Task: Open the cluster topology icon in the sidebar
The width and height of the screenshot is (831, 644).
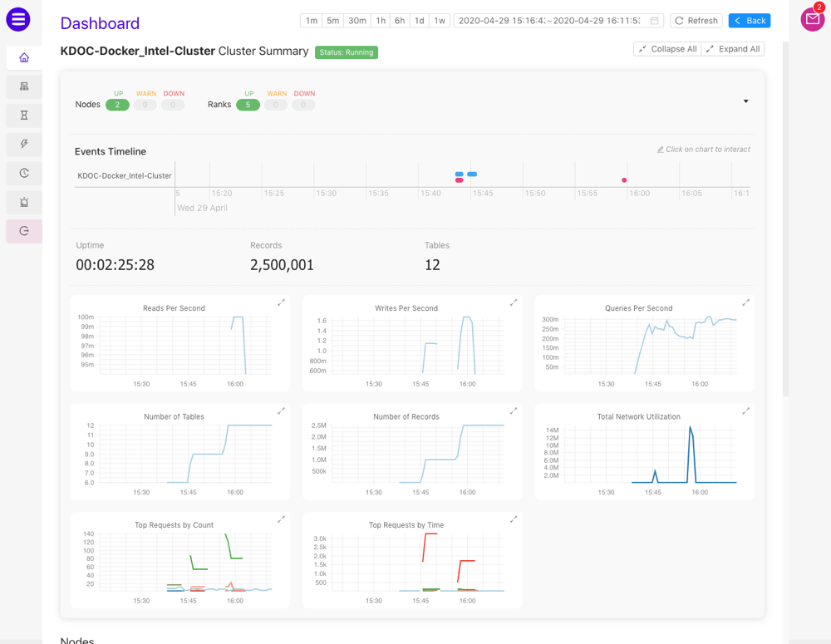Action: [x=23, y=86]
